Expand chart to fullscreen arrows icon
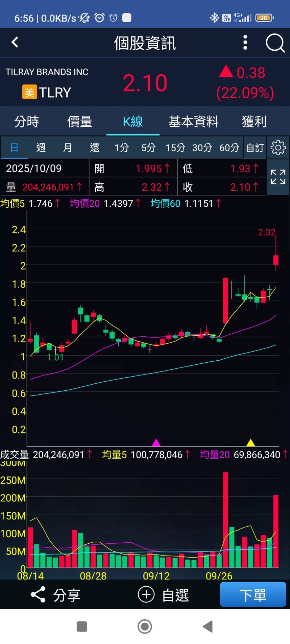This screenshot has width=290, height=644. click(278, 177)
